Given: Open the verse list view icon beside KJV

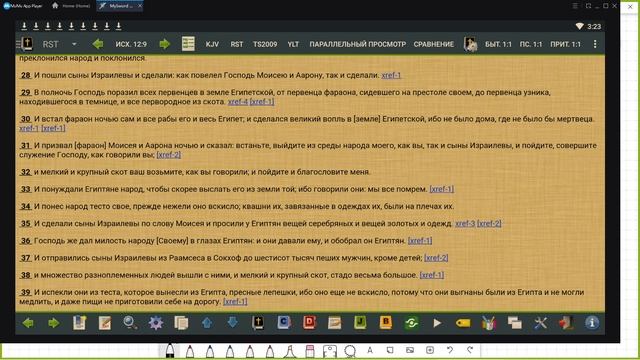Looking at the screenshot, I should click(x=188, y=44).
